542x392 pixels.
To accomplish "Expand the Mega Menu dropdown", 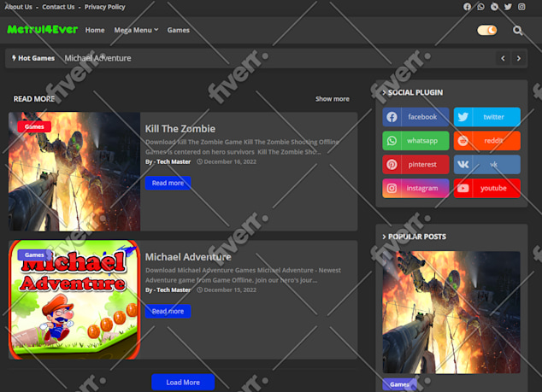I will 136,31.
